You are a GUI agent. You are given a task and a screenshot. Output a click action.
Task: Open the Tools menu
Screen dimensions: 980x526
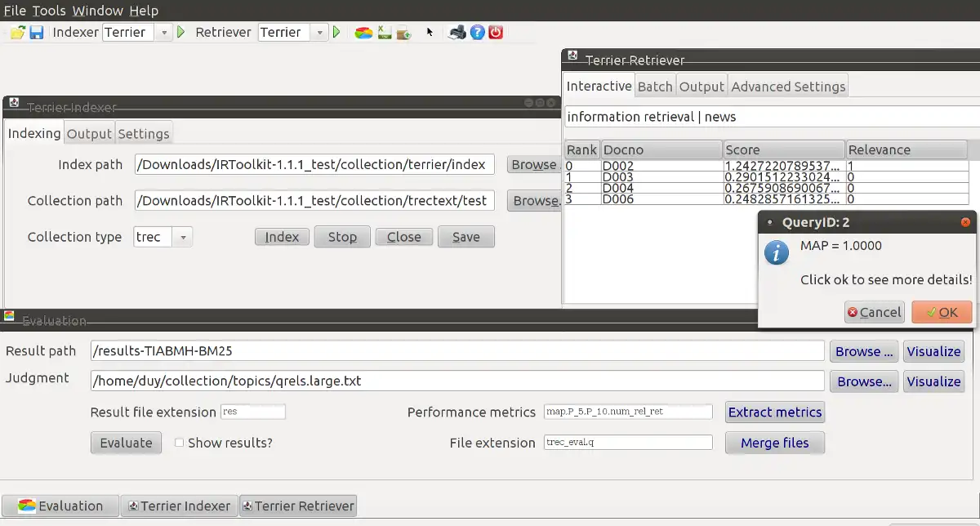50,11
